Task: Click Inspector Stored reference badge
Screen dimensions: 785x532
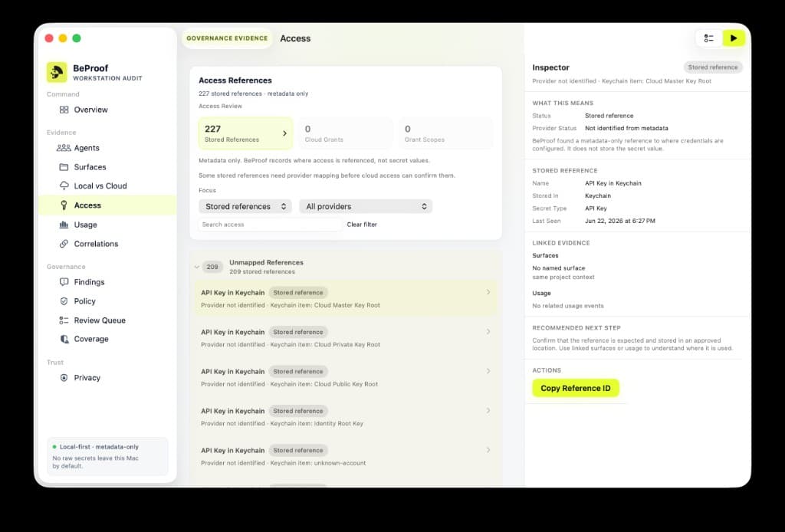Action: coord(712,67)
